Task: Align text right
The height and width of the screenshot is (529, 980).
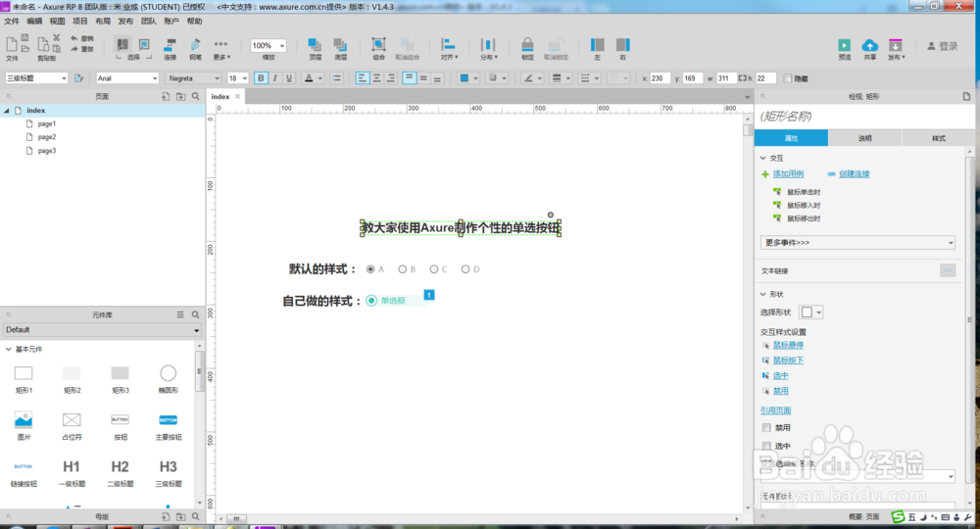Action: 391,78
